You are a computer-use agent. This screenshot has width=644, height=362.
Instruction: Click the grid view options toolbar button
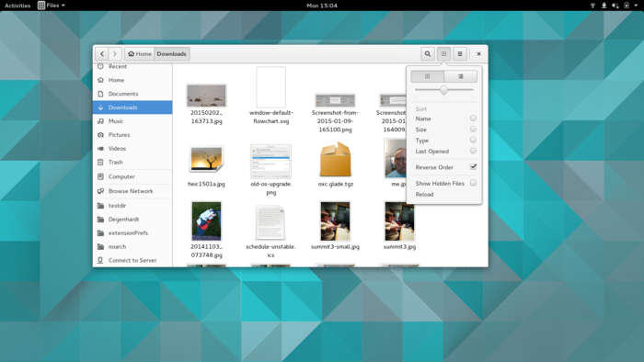[x=443, y=53]
